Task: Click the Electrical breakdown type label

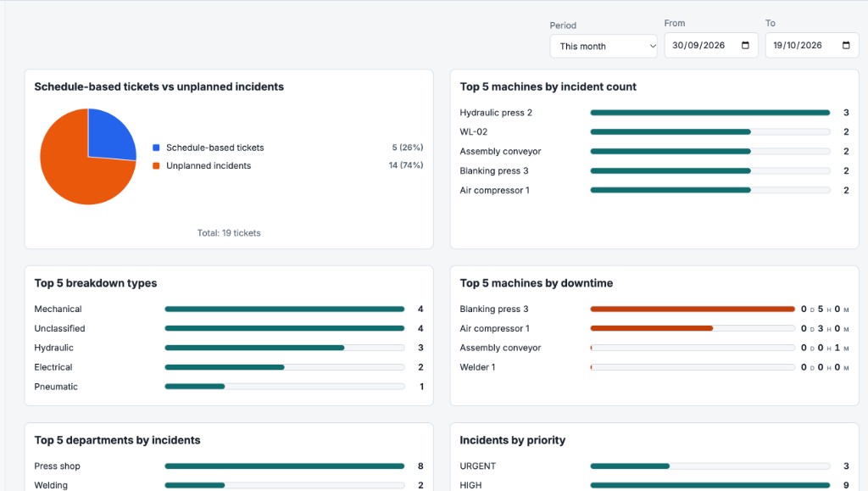Action: click(x=53, y=367)
